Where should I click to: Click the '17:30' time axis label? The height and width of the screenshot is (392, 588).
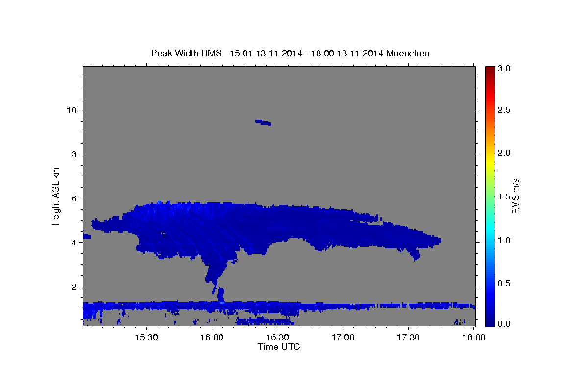[408, 337]
